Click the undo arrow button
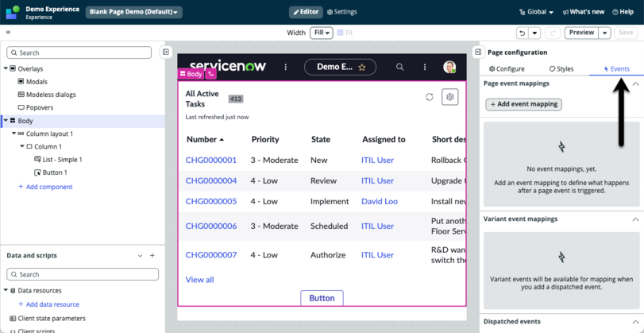 pyautogui.click(x=523, y=33)
